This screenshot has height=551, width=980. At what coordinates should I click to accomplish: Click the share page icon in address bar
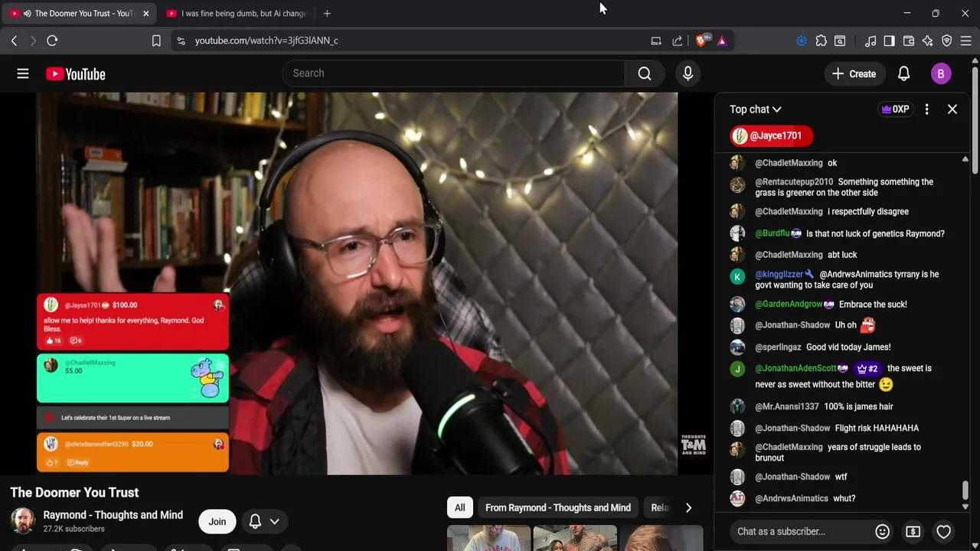tap(678, 41)
